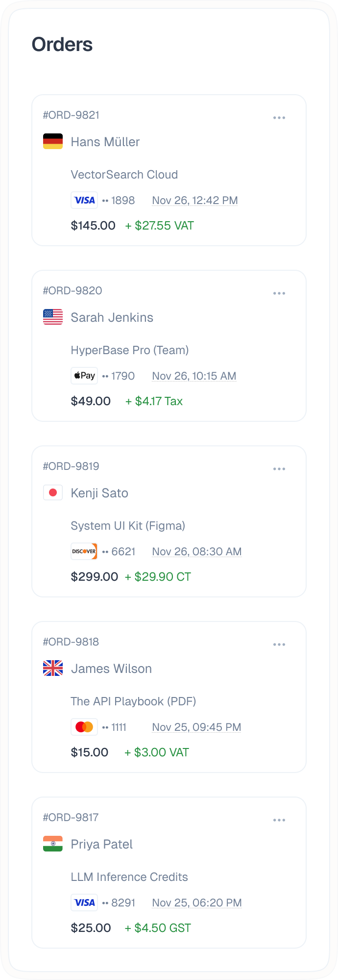Viewport: 338px width, 980px height.
Task: Click the Visa icon on Priya Patel's order
Action: [84, 903]
